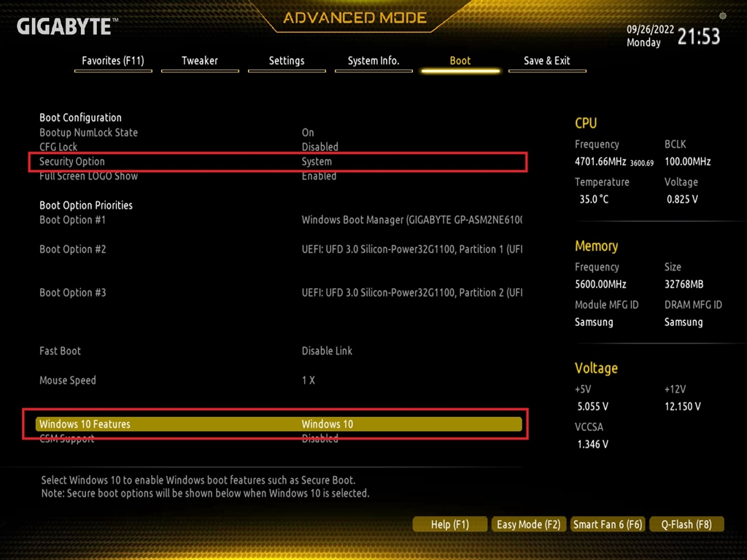Select the Boot Option #2 label

pyautogui.click(x=72, y=249)
